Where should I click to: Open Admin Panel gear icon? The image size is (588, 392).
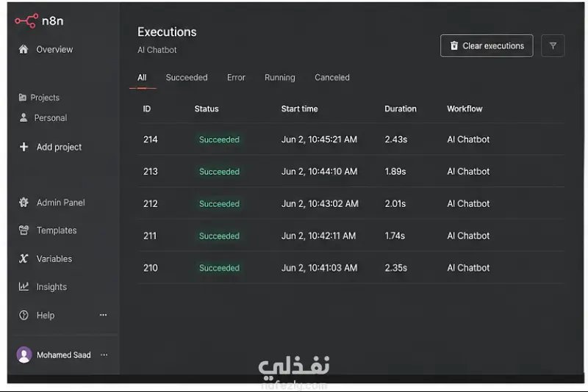pos(24,203)
